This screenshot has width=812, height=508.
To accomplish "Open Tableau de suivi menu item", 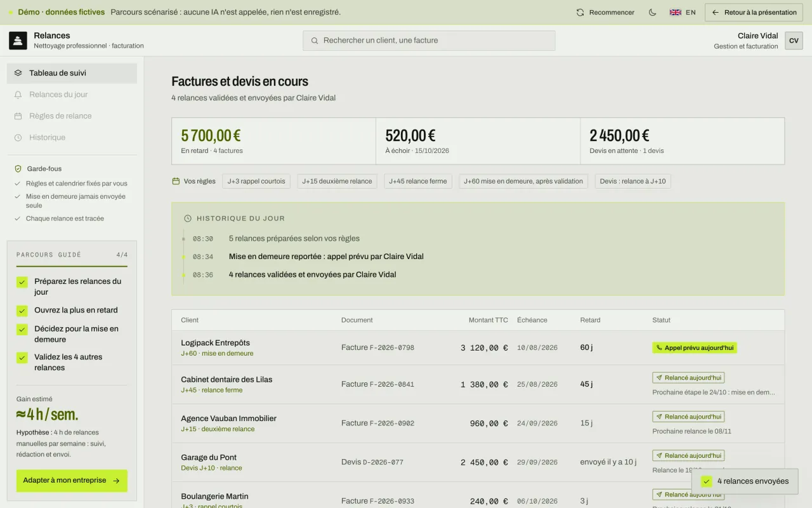I will tap(72, 73).
